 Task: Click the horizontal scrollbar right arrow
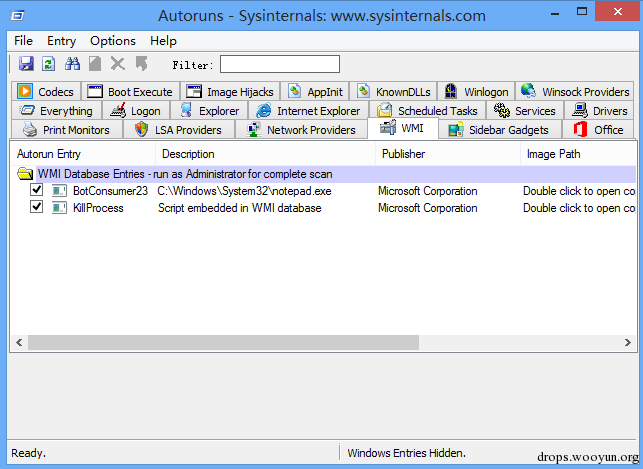click(x=627, y=342)
